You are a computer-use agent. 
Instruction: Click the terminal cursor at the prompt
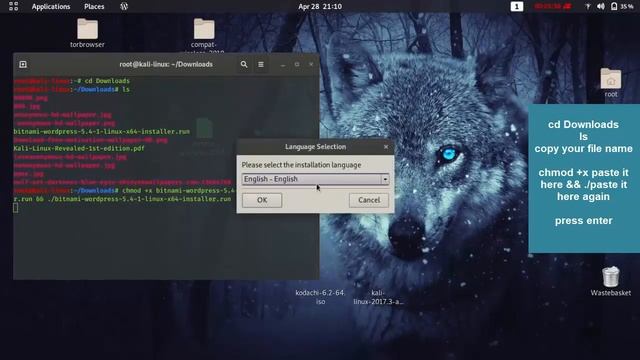point(16,208)
